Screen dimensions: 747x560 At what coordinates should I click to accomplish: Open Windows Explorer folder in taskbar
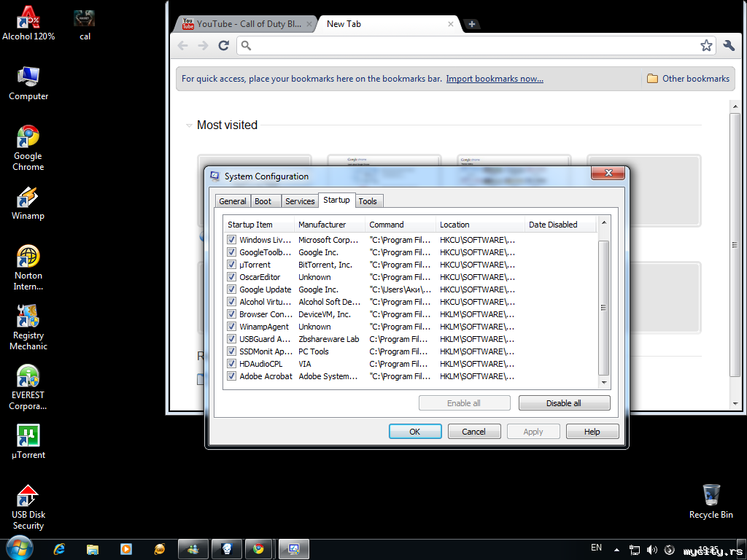pyautogui.click(x=93, y=549)
